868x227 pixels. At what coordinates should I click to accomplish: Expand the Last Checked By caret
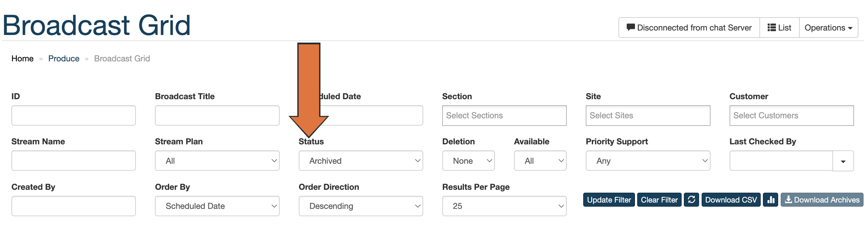click(x=843, y=161)
